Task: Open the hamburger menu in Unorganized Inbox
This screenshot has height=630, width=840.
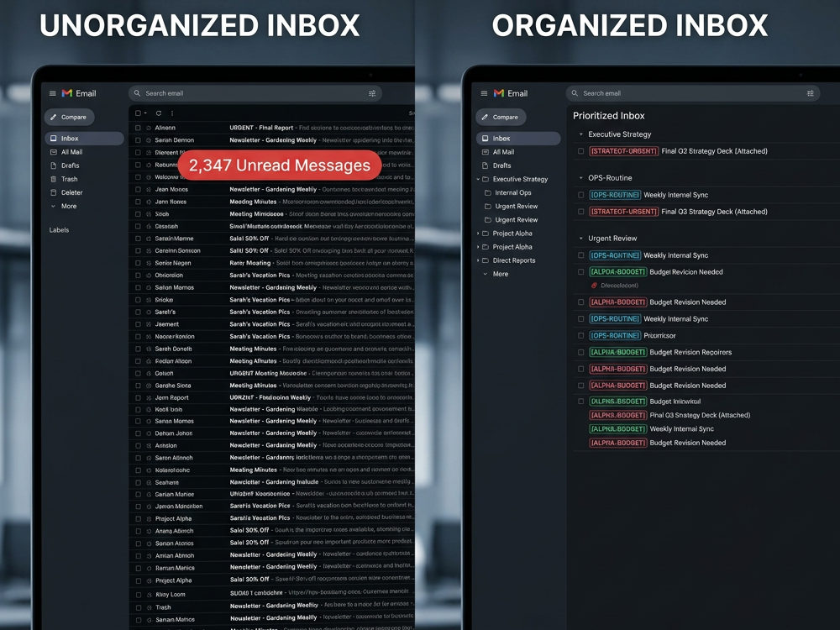Action: click(x=52, y=93)
